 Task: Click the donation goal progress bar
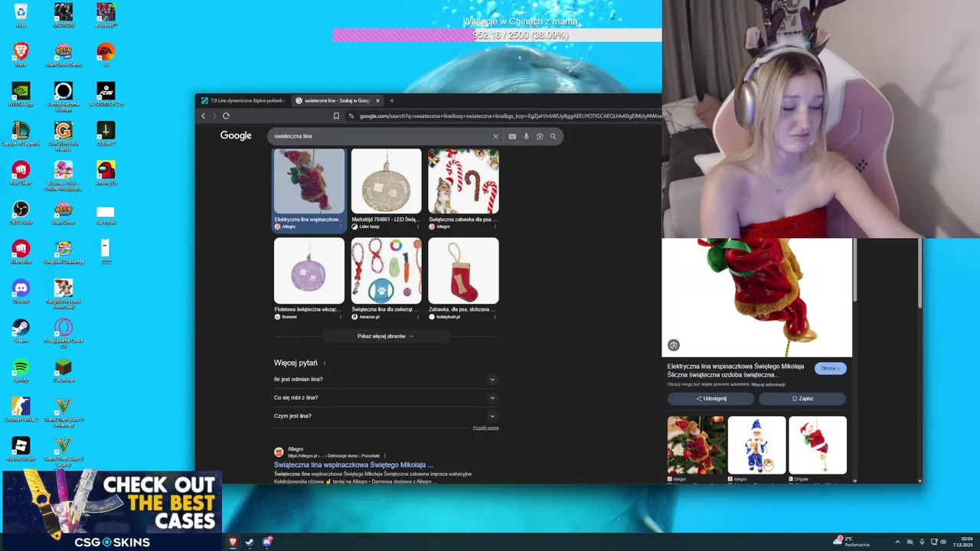pyautogui.click(x=497, y=35)
